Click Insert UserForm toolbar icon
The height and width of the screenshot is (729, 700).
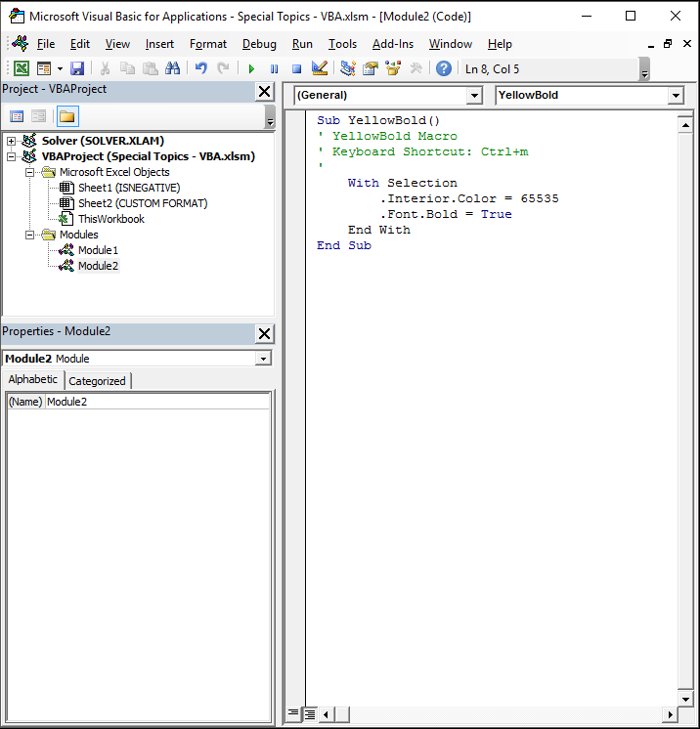pyautogui.click(x=44, y=68)
